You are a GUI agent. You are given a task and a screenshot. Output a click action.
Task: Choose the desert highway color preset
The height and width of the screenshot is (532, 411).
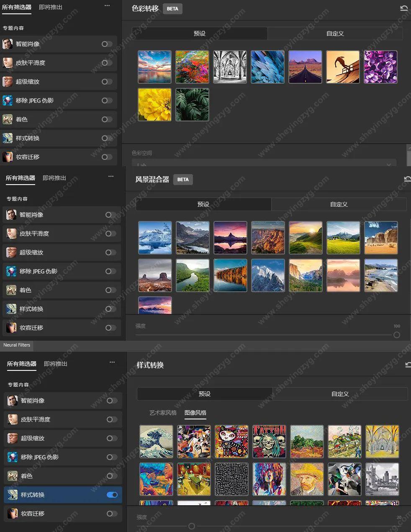305,67
